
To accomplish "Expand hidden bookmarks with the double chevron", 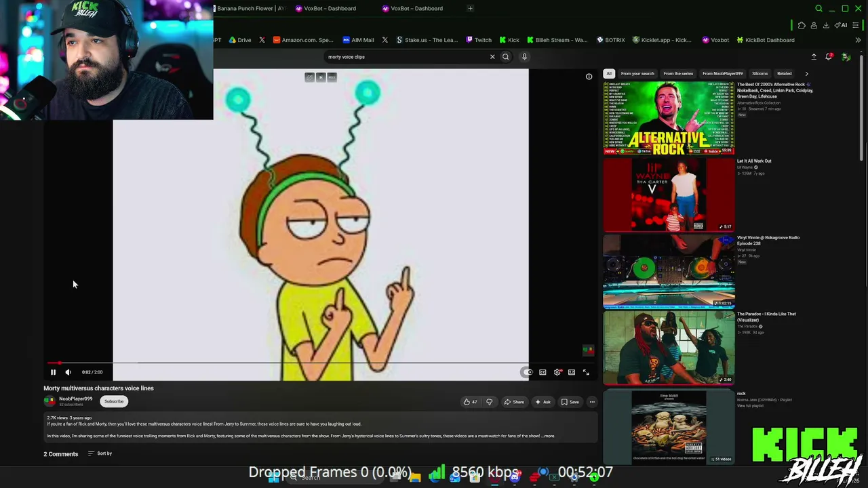I will pyautogui.click(x=858, y=40).
